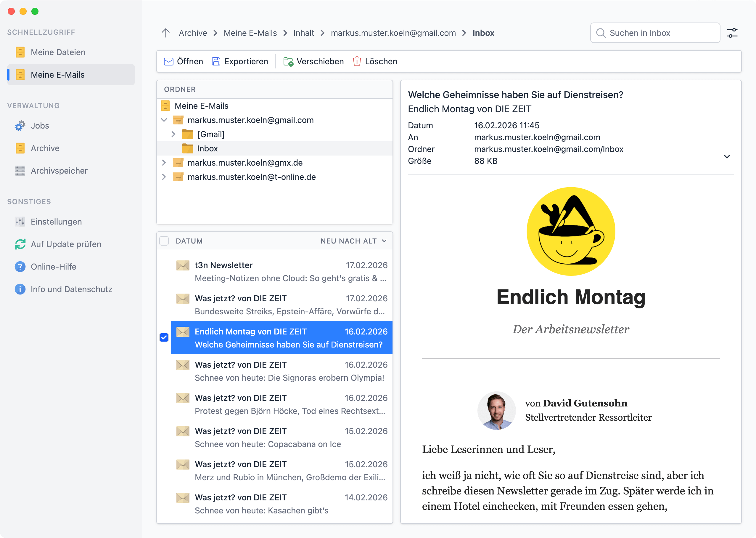
Task: Click the Online-Hilfe question mark icon
Action: (20, 267)
